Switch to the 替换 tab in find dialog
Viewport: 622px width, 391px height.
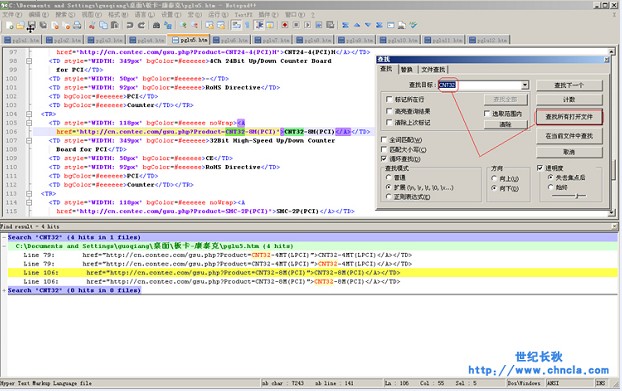tap(407, 69)
